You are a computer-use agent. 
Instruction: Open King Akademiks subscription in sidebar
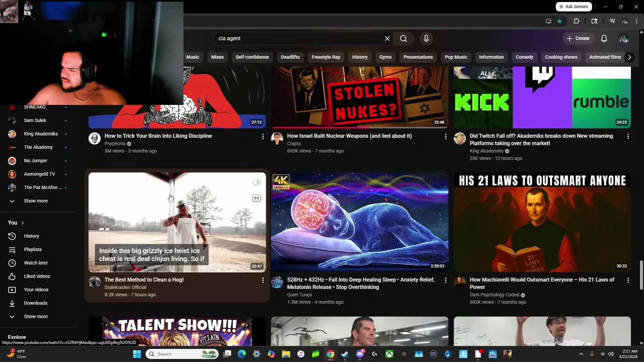click(39, 134)
